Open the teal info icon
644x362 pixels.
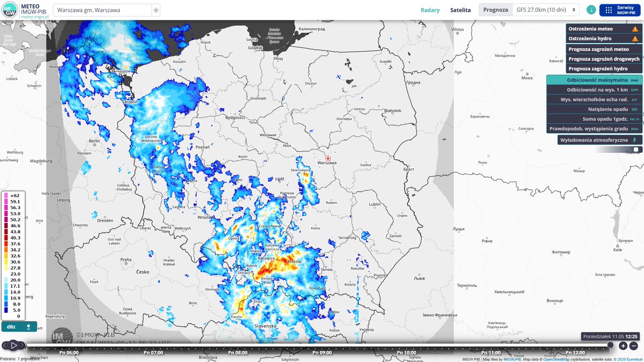tap(591, 10)
